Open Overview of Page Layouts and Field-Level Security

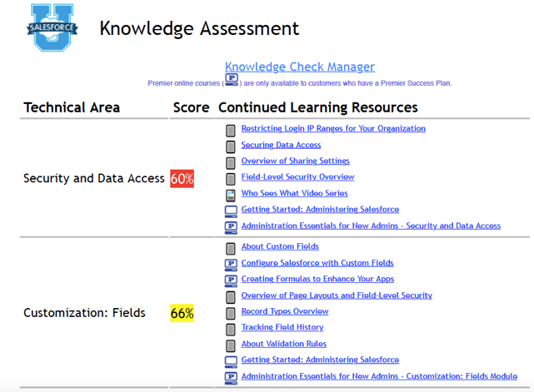tap(337, 295)
